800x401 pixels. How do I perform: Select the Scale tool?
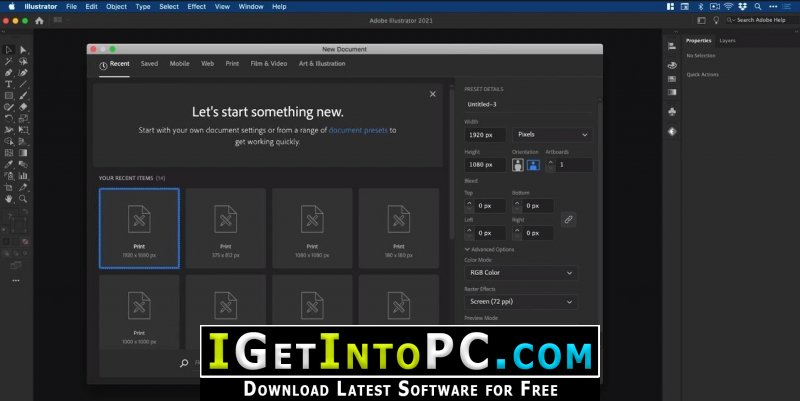[23, 118]
